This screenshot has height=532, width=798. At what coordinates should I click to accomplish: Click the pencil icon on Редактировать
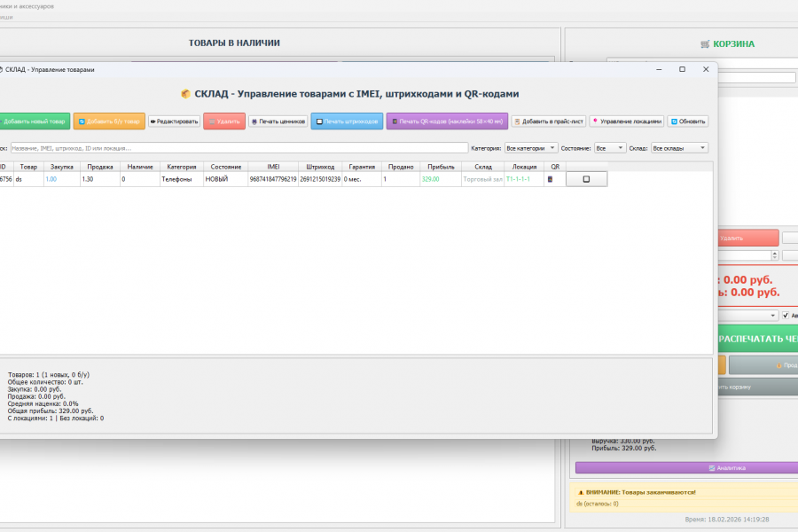[153, 121]
